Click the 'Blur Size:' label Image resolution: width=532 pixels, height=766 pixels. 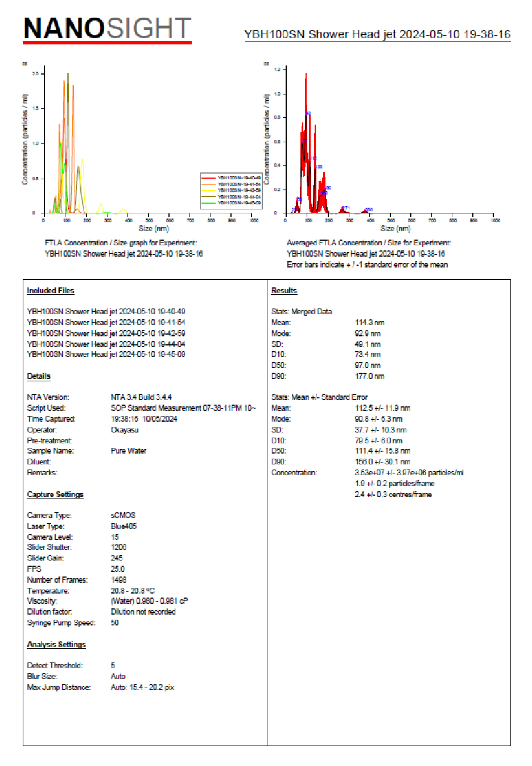point(42,676)
